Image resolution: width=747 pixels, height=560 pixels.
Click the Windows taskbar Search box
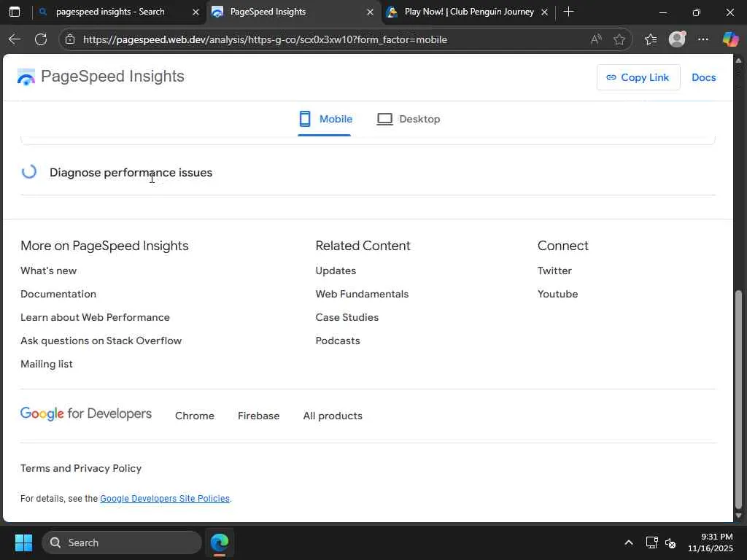click(122, 542)
